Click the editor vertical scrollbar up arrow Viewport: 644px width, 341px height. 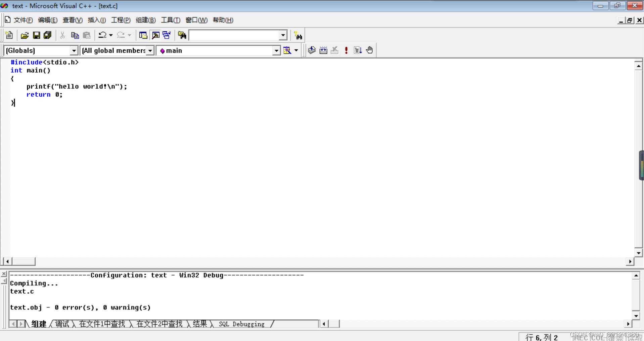click(638, 66)
